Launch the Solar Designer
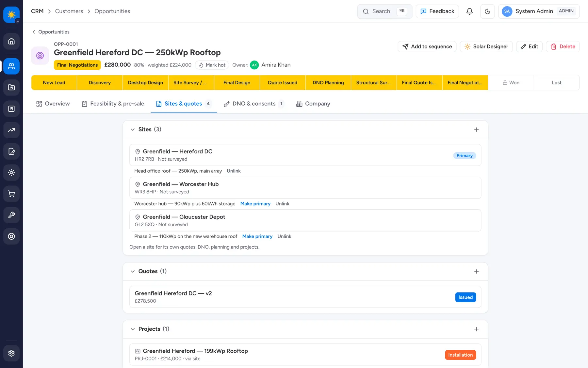588x368 pixels. pyautogui.click(x=486, y=46)
